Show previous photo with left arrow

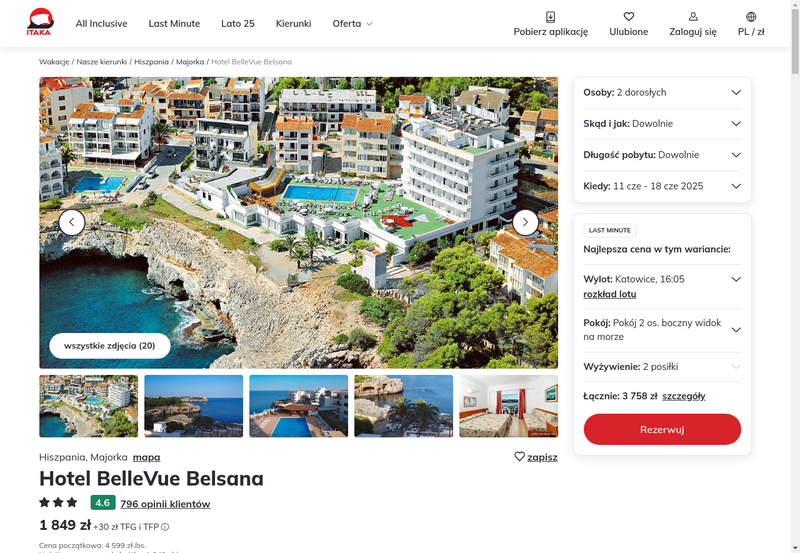(x=72, y=222)
